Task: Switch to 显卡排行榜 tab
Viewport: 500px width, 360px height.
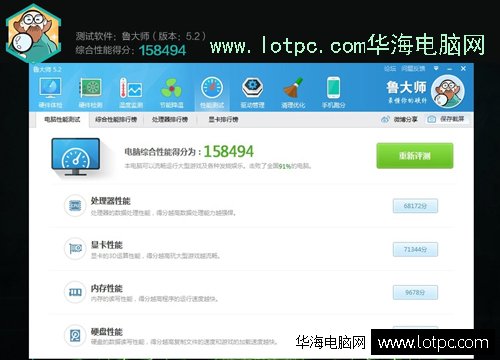Action: coord(223,119)
